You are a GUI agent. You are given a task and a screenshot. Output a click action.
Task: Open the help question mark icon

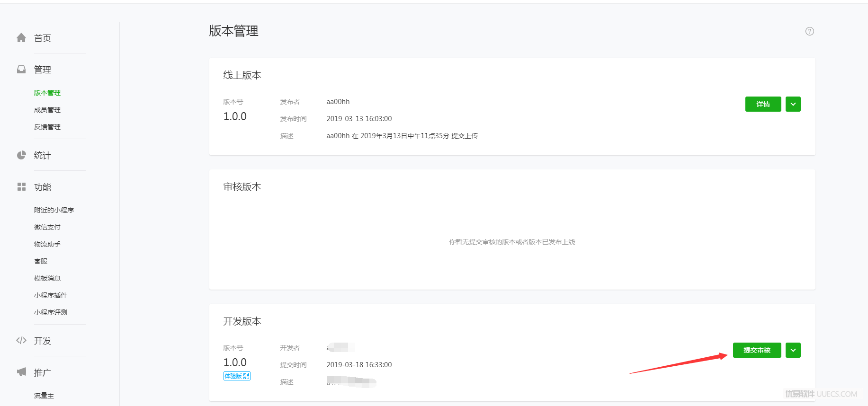tap(810, 31)
